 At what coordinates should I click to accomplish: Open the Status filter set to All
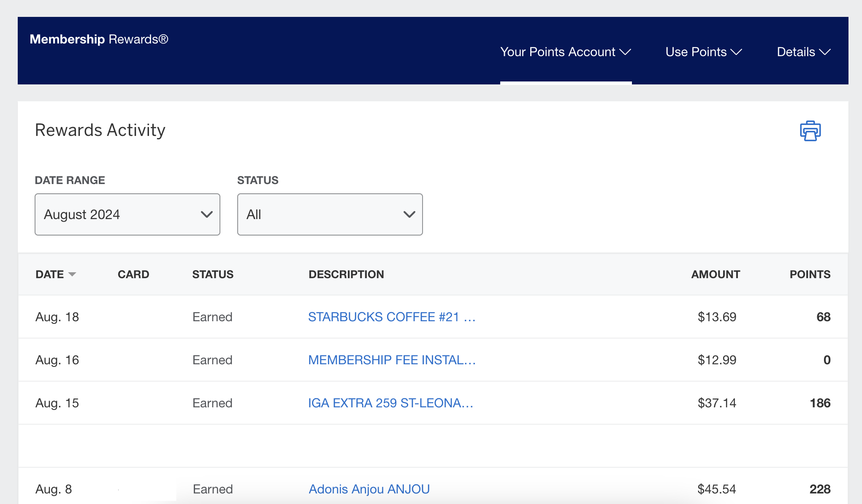click(x=330, y=214)
